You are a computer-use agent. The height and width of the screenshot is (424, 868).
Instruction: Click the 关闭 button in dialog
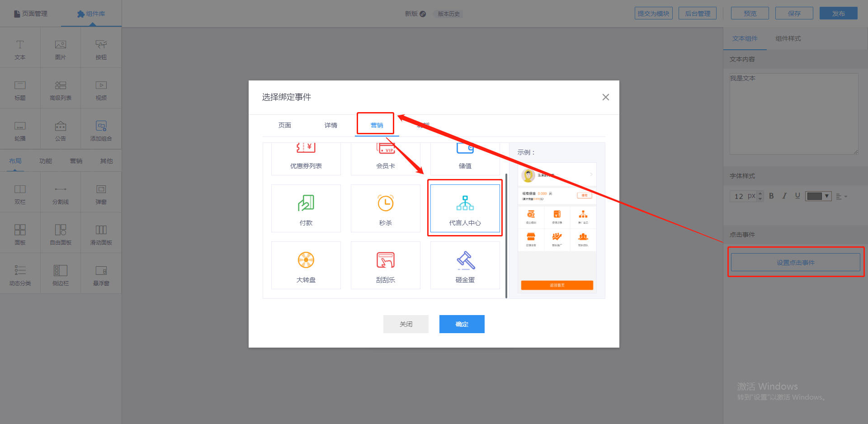(406, 324)
